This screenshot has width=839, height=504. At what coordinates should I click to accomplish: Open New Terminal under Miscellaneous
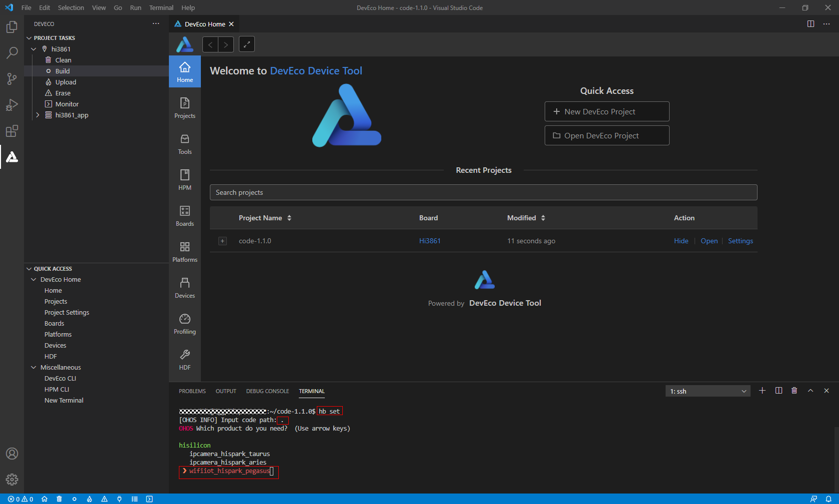coord(64,401)
